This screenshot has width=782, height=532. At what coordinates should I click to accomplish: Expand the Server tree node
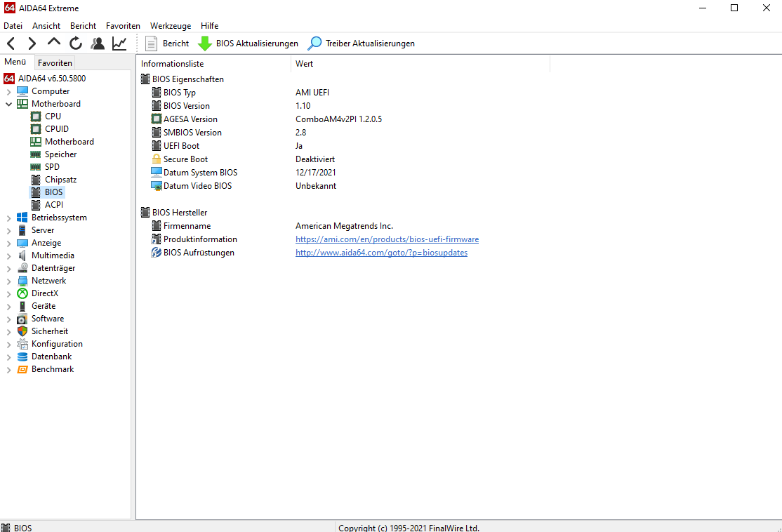9,231
